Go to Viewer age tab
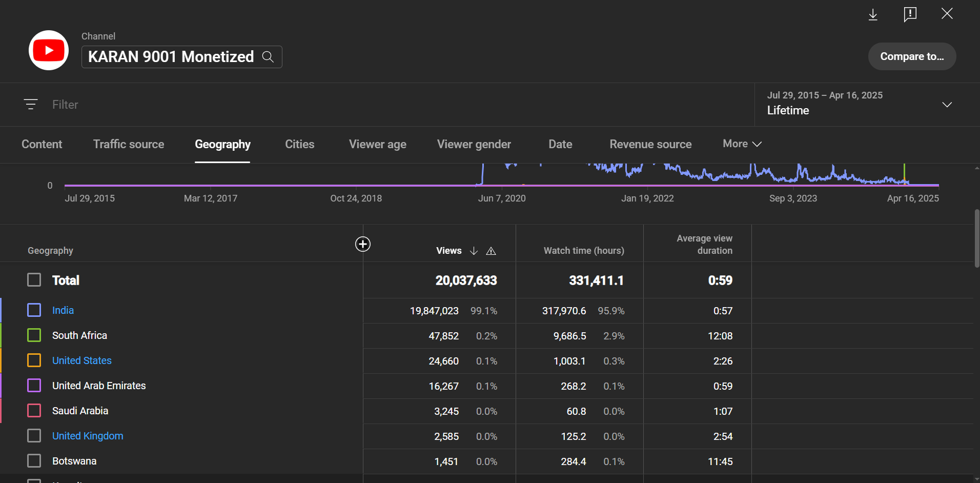This screenshot has width=980, height=483. tap(378, 145)
